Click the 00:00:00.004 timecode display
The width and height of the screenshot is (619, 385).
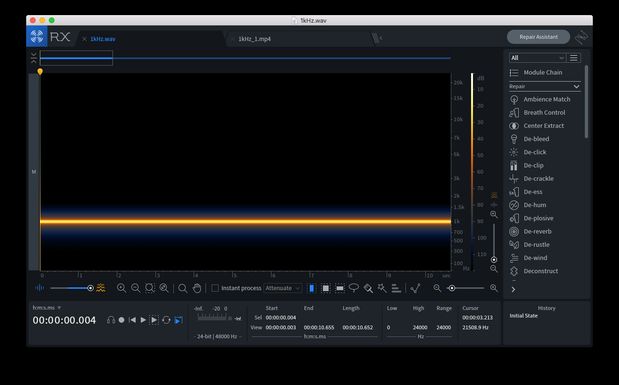coord(64,320)
